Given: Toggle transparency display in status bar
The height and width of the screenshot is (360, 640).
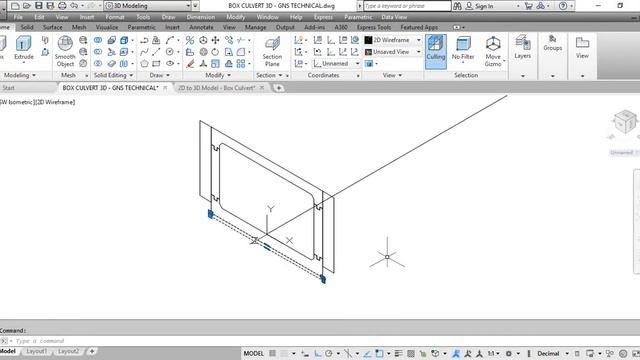Looking at the screenshot, I should point(411,353).
